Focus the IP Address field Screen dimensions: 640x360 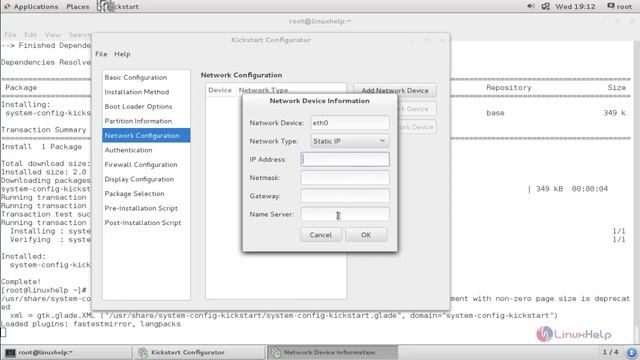click(345, 159)
